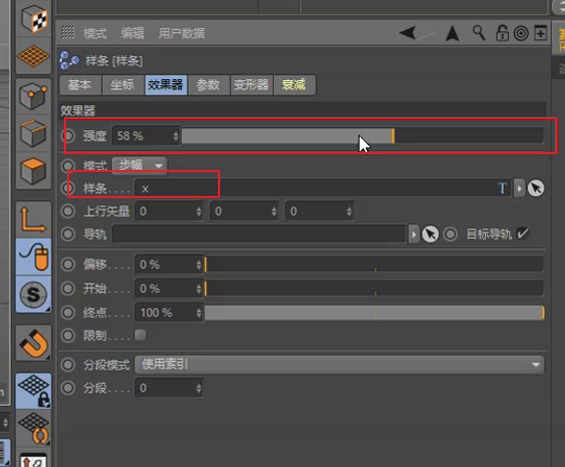Click the 开始 value stepper arrows
565x467 pixels.
199,289
